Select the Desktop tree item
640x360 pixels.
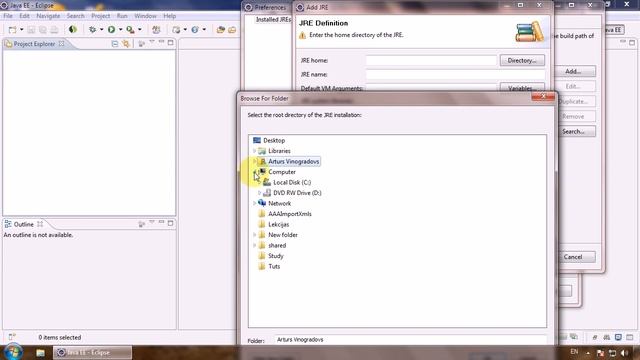(x=274, y=140)
